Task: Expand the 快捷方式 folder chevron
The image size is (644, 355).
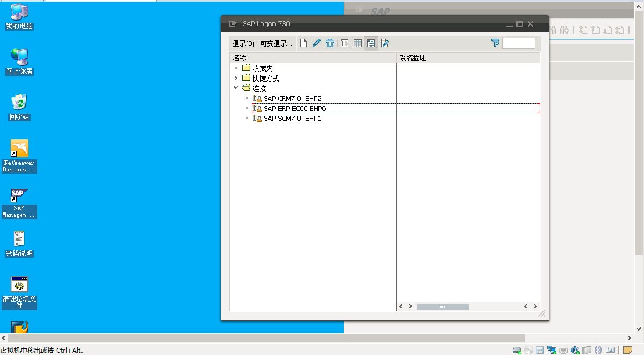Action: (x=236, y=78)
